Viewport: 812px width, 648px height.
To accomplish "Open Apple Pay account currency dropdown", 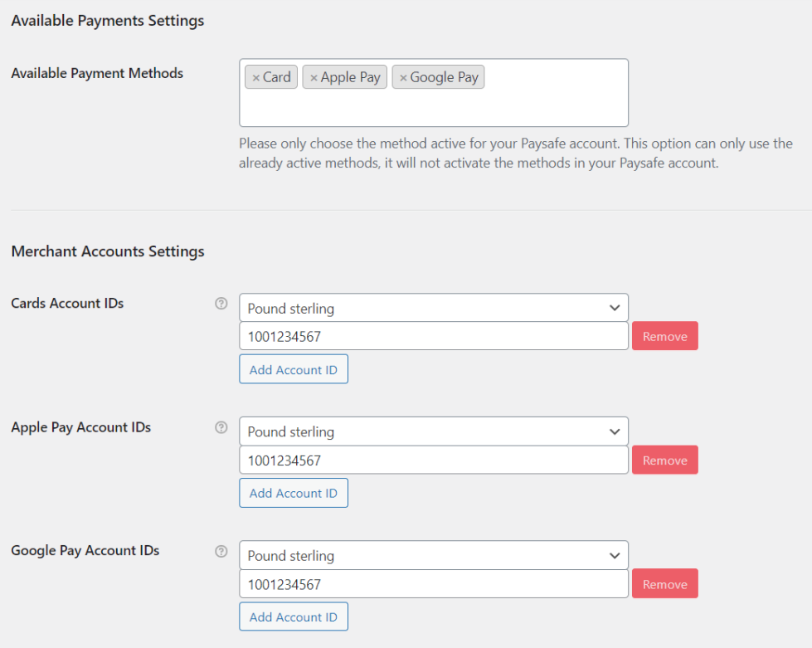I will (x=433, y=432).
